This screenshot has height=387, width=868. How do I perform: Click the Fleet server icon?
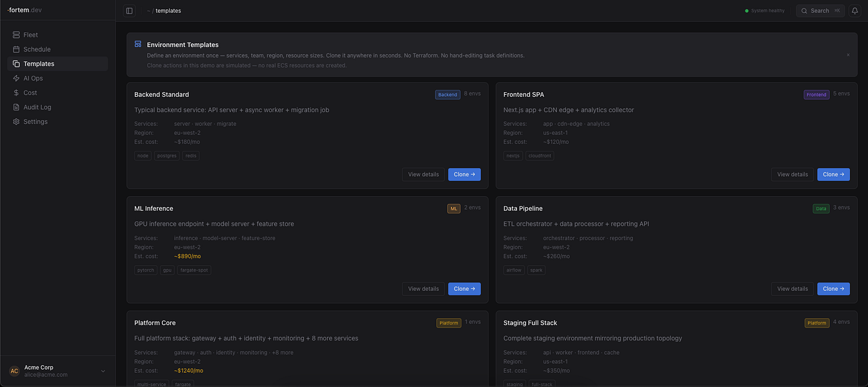click(x=16, y=35)
